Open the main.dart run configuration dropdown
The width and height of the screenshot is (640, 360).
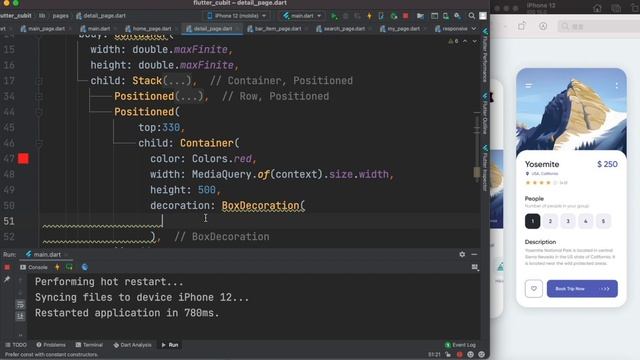click(x=302, y=16)
